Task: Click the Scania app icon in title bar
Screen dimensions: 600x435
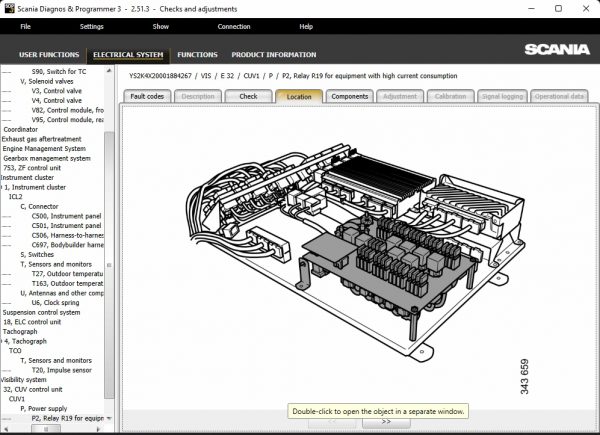Action: pyautogui.click(x=9, y=8)
